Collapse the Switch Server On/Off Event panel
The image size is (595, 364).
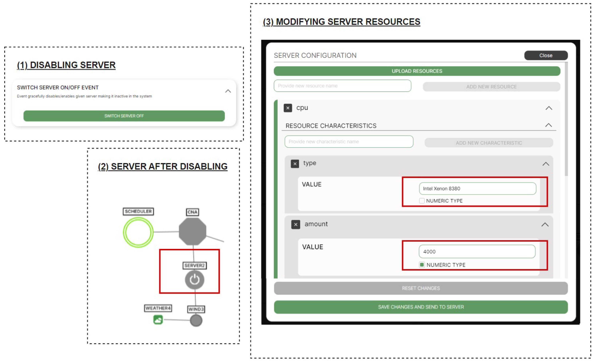(228, 91)
